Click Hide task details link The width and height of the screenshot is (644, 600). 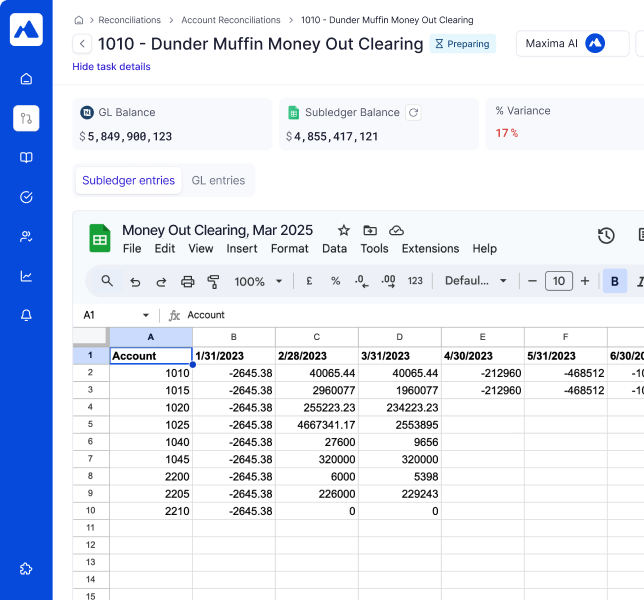(x=111, y=67)
